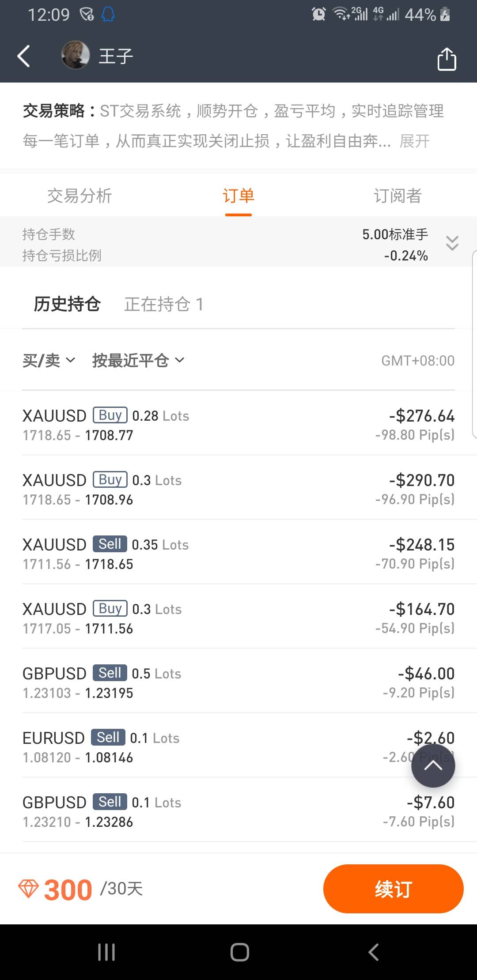Image resolution: width=477 pixels, height=980 pixels.
Task: Switch to 交易分析 tab
Action: click(79, 196)
